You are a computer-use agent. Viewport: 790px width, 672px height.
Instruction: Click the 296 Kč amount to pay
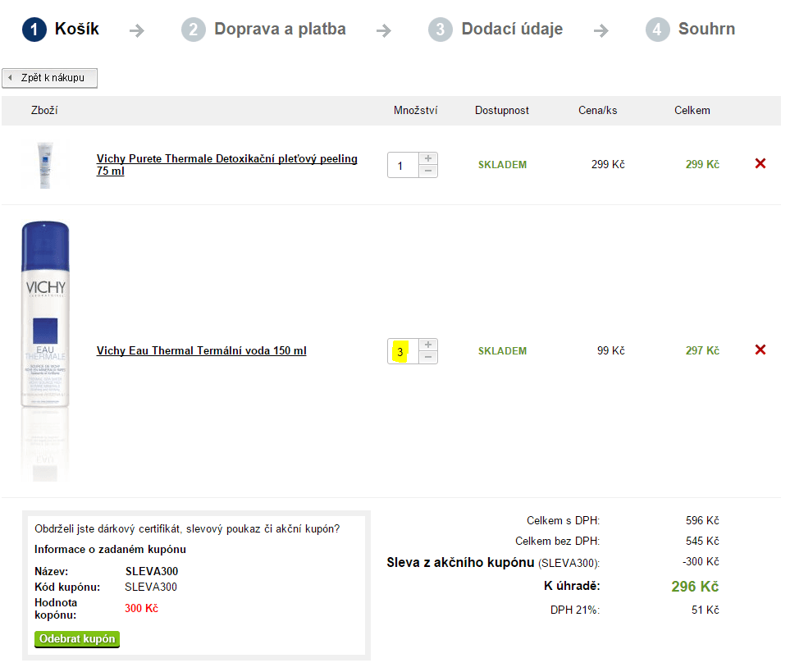point(696,587)
